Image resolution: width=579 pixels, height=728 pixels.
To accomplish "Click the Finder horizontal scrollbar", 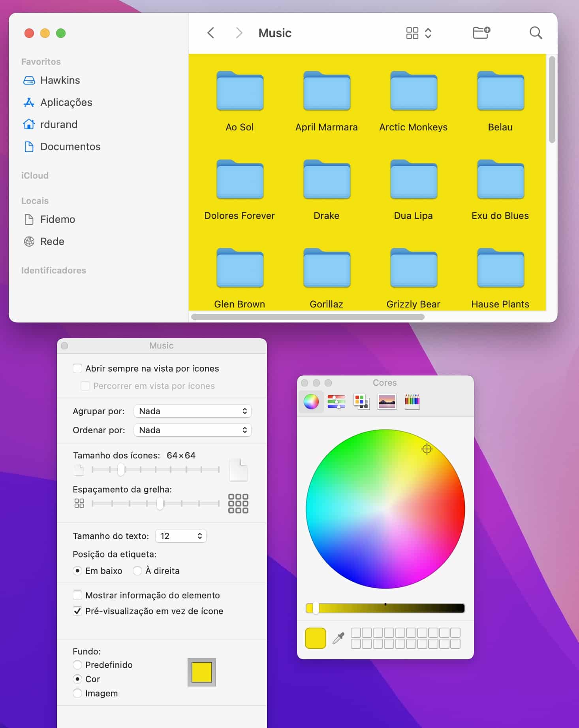I will click(308, 317).
